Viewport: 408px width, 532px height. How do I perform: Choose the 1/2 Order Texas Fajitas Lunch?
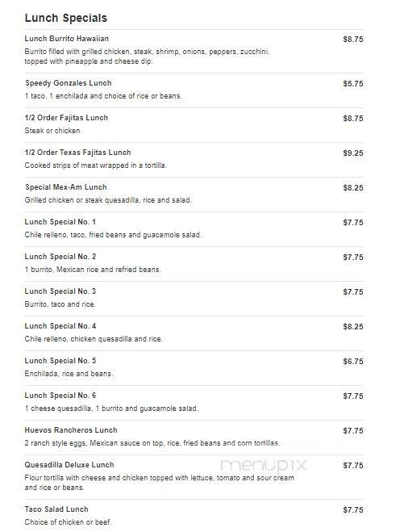pos(77,153)
